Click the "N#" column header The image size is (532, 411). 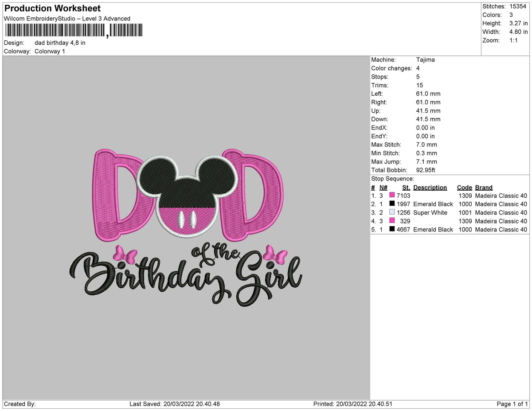tap(383, 188)
